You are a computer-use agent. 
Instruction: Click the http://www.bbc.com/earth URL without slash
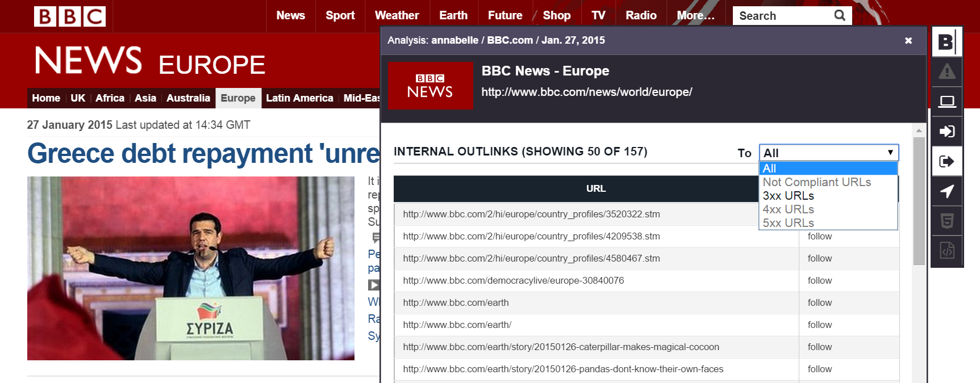[x=456, y=302]
